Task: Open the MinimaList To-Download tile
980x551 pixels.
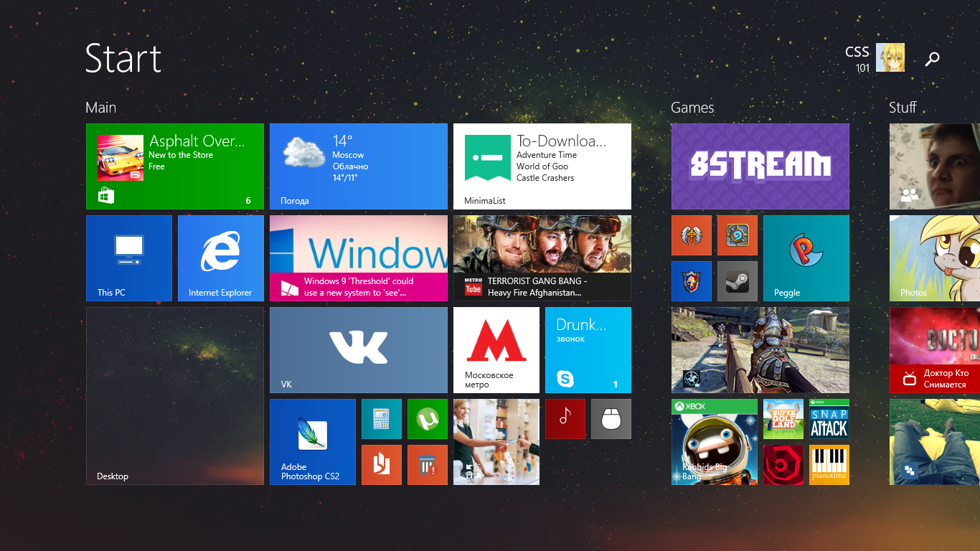Action: 542,166
